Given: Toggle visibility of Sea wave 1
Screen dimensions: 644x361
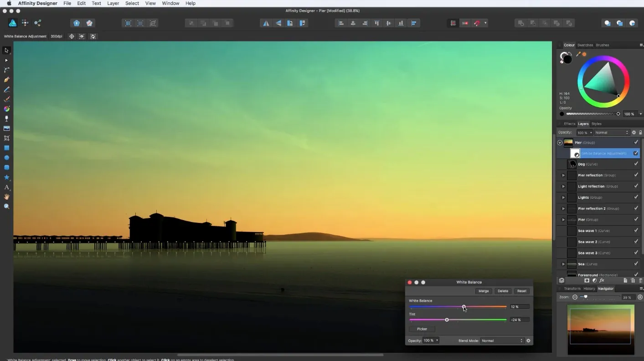Looking at the screenshot, I should click(x=636, y=231).
